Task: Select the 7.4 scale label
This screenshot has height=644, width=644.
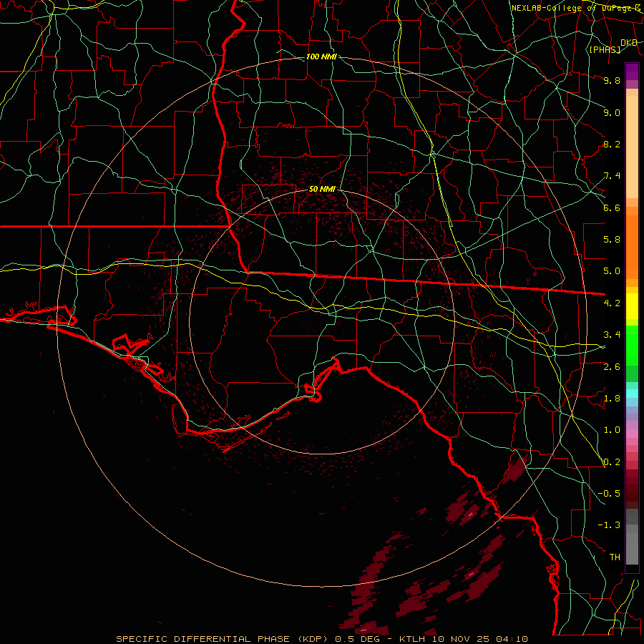Action: 612,176
